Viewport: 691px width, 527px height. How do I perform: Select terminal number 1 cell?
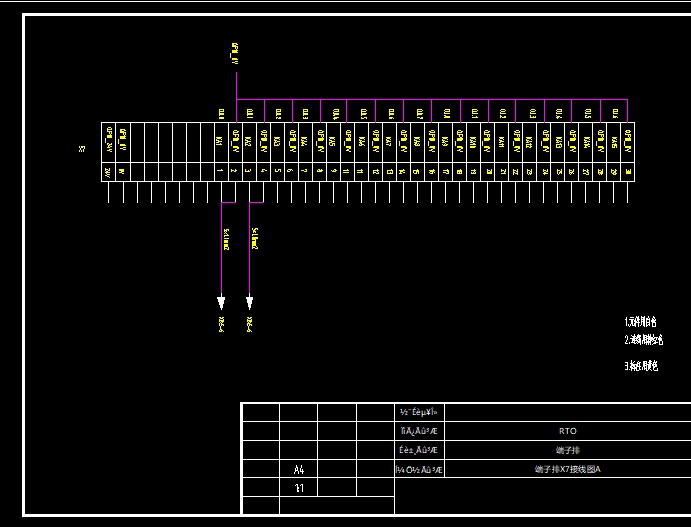click(x=221, y=171)
